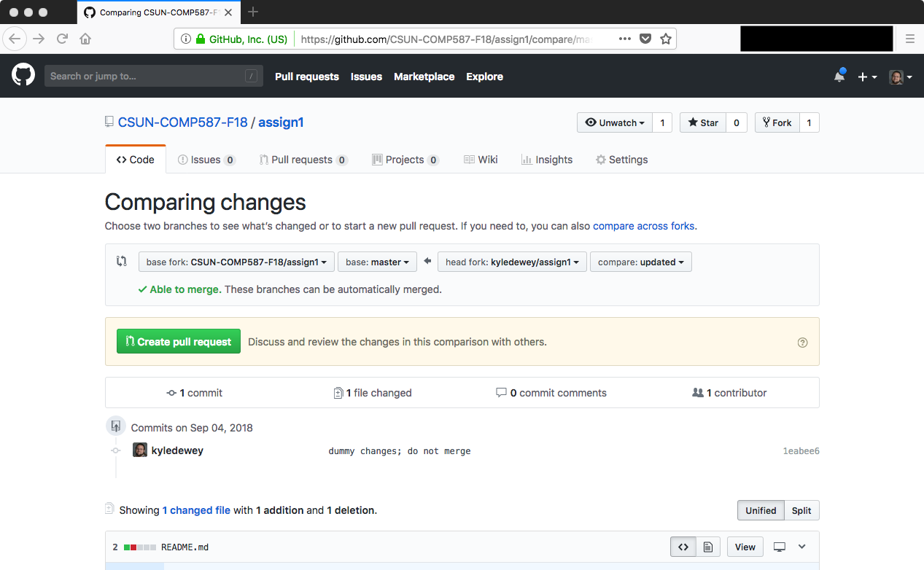Select the Code tab
Viewport: 924px width, 570px height.
(x=136, y=160)
